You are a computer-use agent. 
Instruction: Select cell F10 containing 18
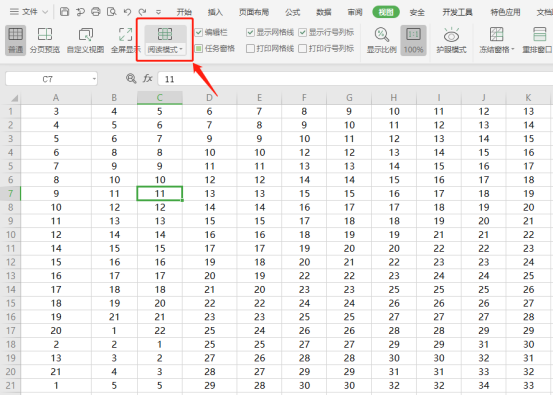click(304, 235)
